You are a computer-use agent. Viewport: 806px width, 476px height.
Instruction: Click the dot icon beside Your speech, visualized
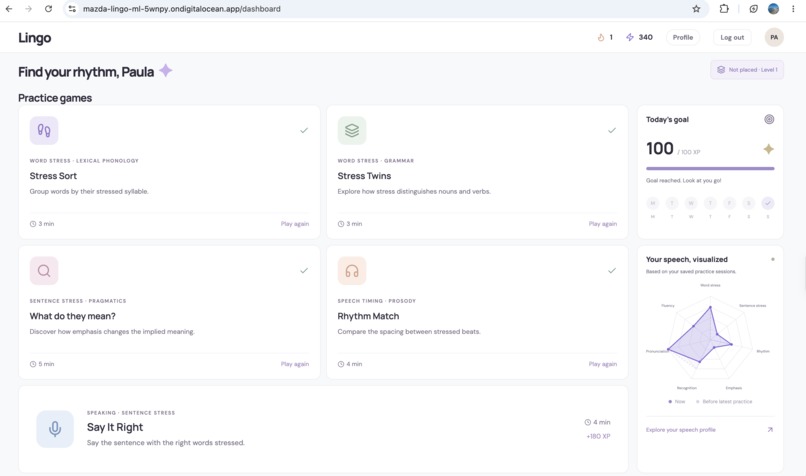point(773,260)
